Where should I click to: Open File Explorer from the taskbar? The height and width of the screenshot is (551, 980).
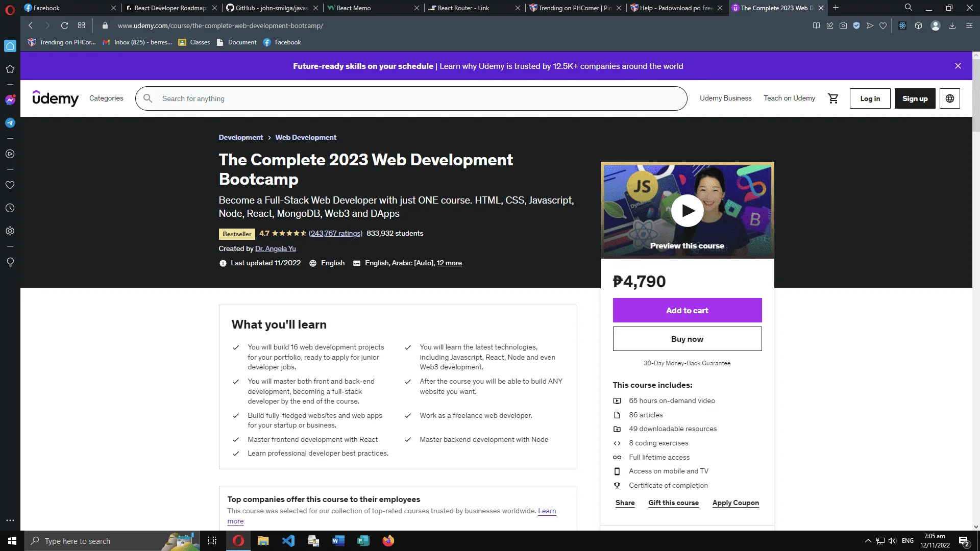(263, 541)
